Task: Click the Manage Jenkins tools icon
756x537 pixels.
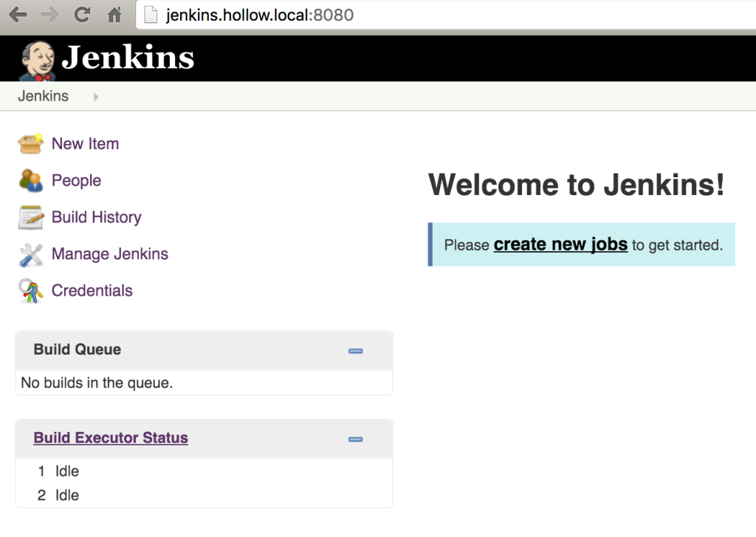Action: coord(32,253)
